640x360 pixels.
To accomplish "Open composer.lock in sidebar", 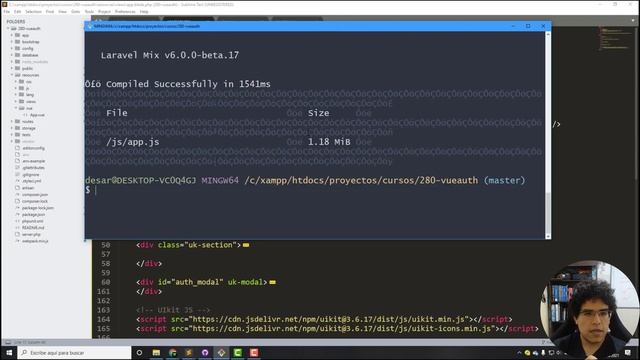I will coord(35,201).
